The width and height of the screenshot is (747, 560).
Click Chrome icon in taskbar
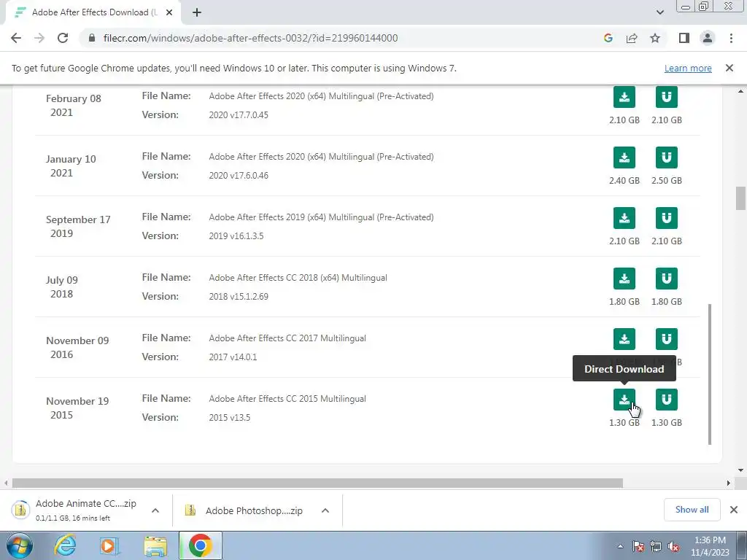tap(200, 545)
